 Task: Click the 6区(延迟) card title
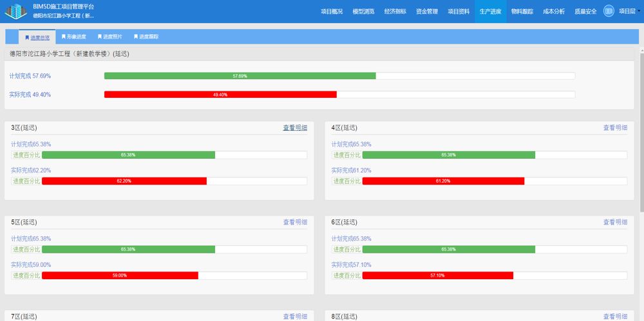coord(345,222)
